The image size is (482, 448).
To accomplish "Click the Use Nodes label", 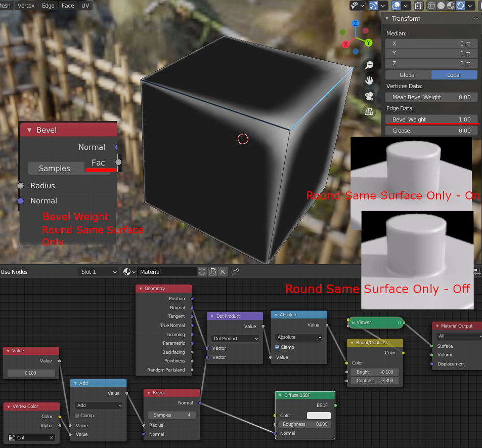I will pos(14,272).
